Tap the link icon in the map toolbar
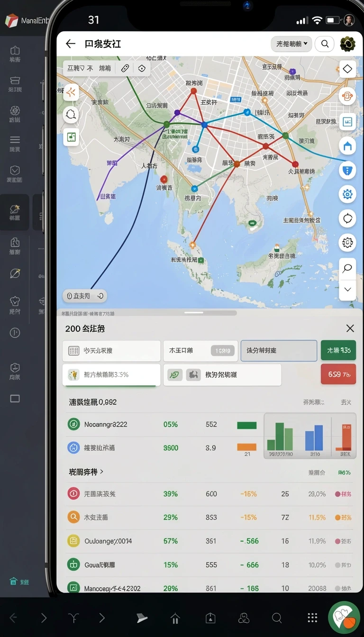 (x=125, y=68)
